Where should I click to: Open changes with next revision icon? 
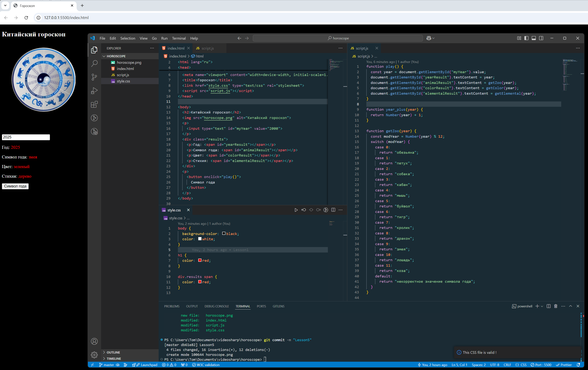(x=318, y=210)
